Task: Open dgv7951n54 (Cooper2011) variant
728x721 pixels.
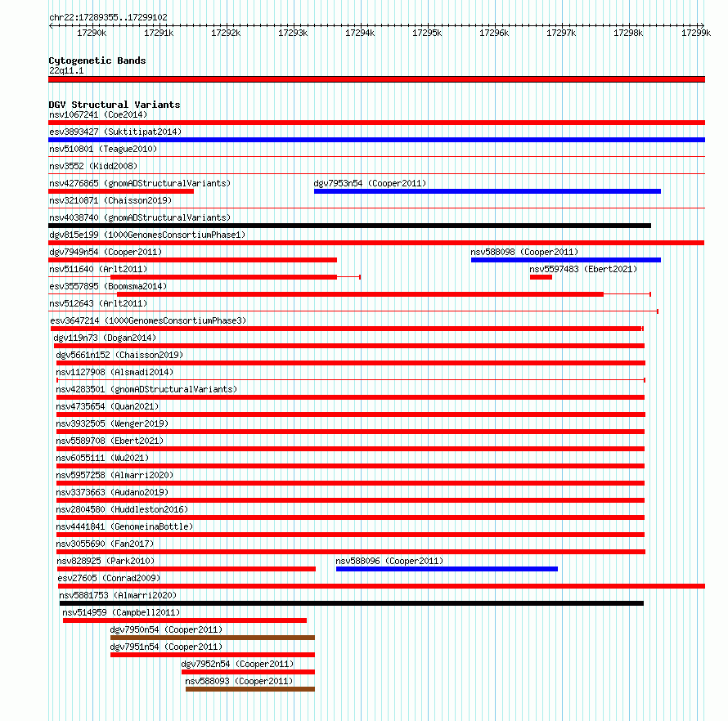Action: click(166, 647)
